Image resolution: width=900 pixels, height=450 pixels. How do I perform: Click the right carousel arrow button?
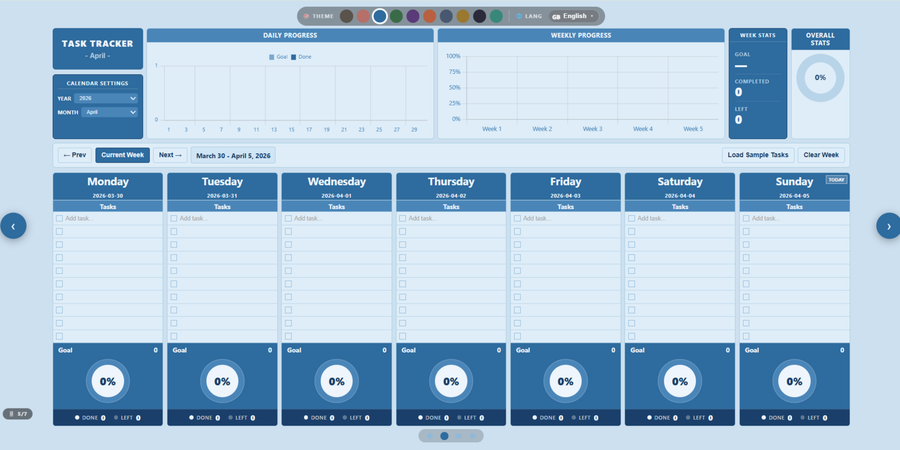[x=887, y=226]
